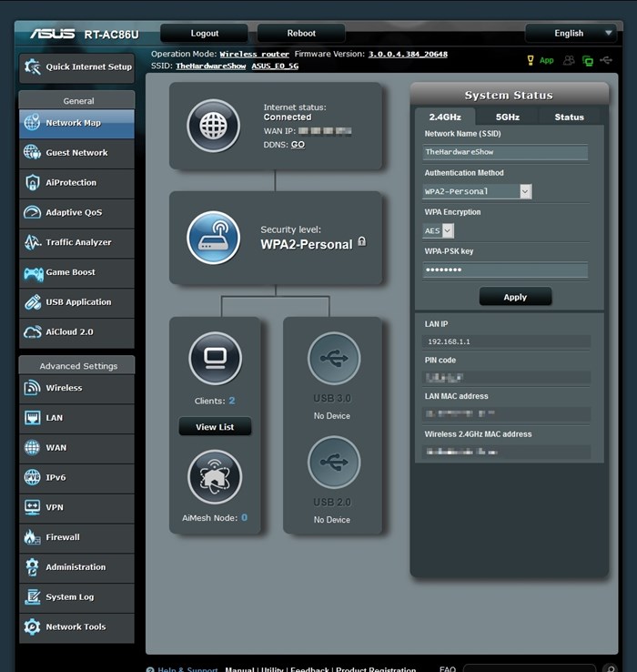637x672 pixels.
Task: Click the Wireless router operation mode link
Action: 255,55
